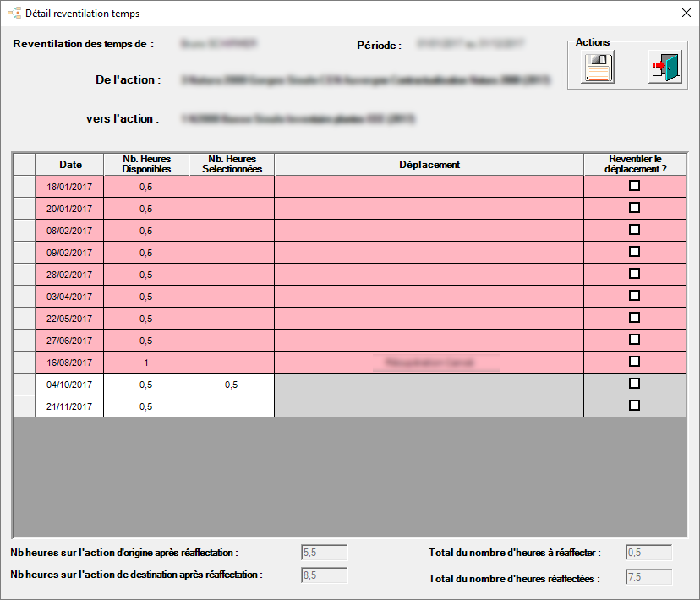Click selected hours cell for 04/10/2017
Screen dimensions: 700x600
[x=232, y=385]
